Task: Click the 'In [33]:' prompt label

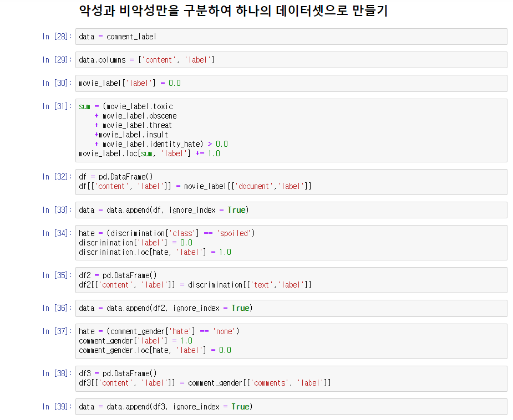Action: coord(57,210)
